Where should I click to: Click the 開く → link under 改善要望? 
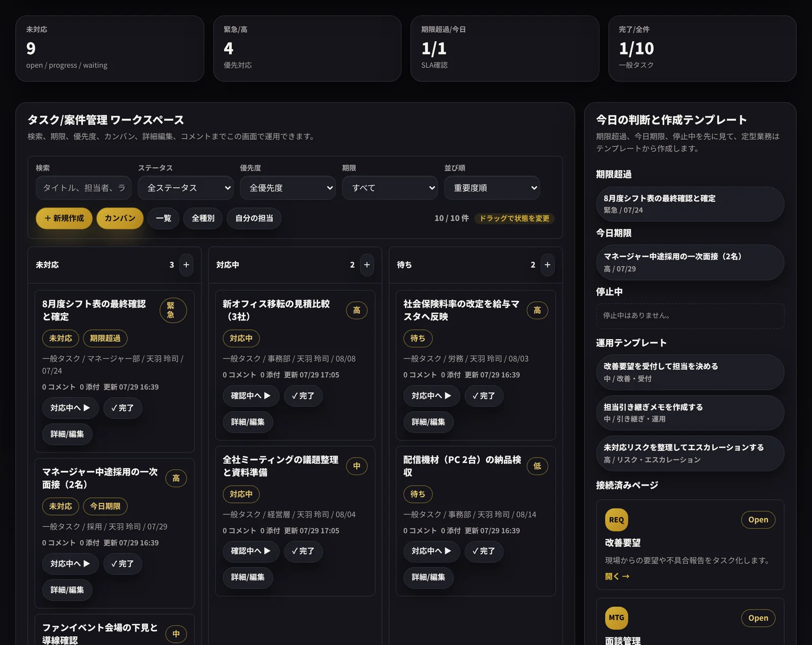[617, 576]
